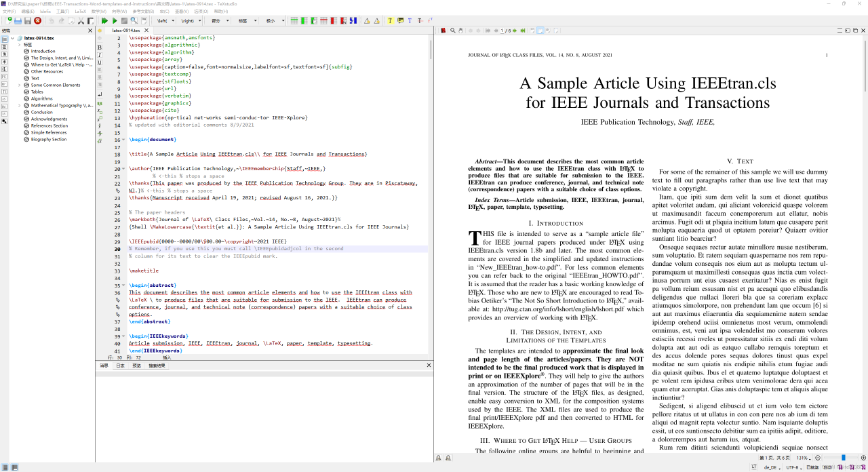Paste from clipboard toolbar icon
868x472 pixels.
tap(90, 21)
